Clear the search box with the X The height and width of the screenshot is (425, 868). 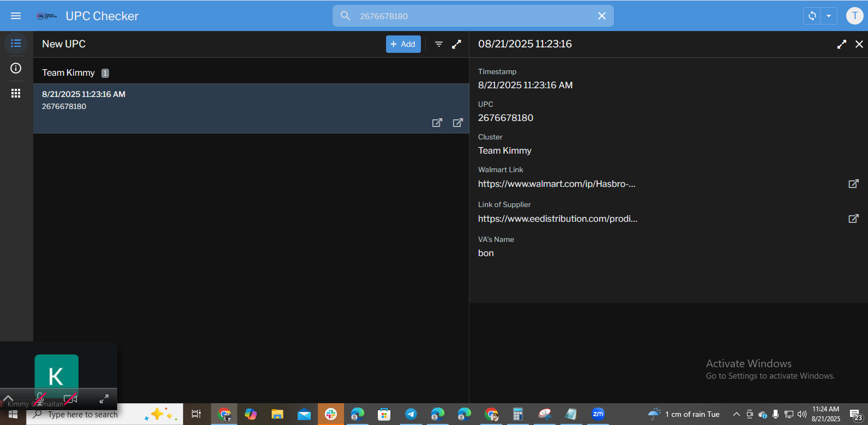tap(602, 16)
